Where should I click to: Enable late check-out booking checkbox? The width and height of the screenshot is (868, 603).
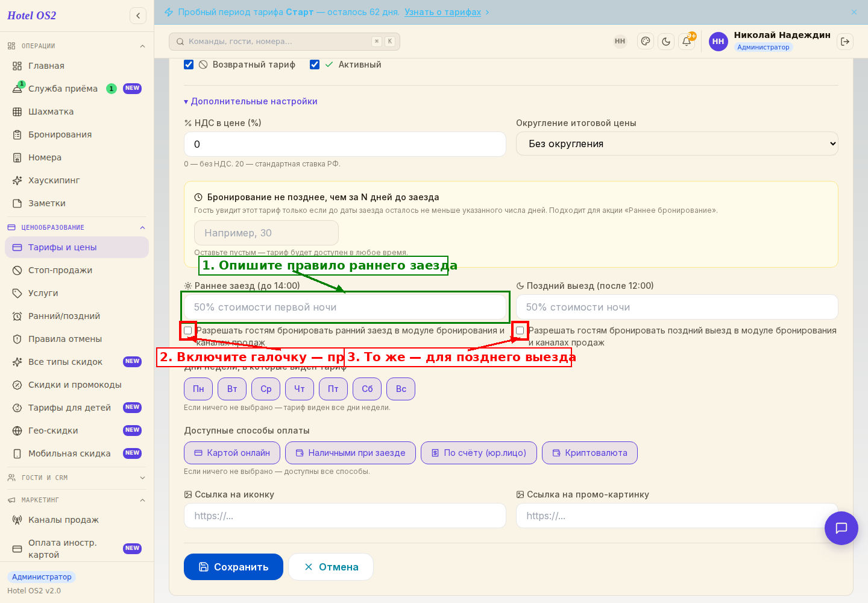(x=520, y=330)
